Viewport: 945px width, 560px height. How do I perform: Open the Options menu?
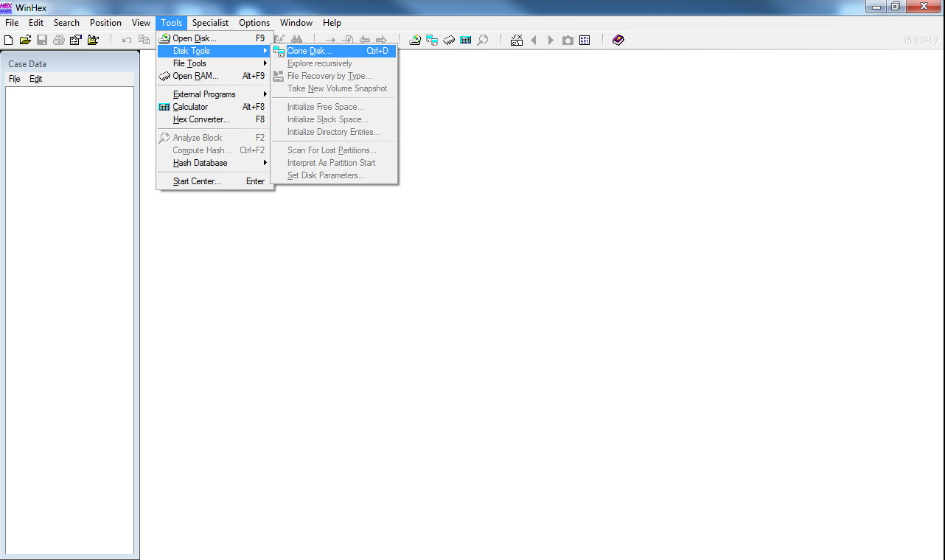[254, 23]
